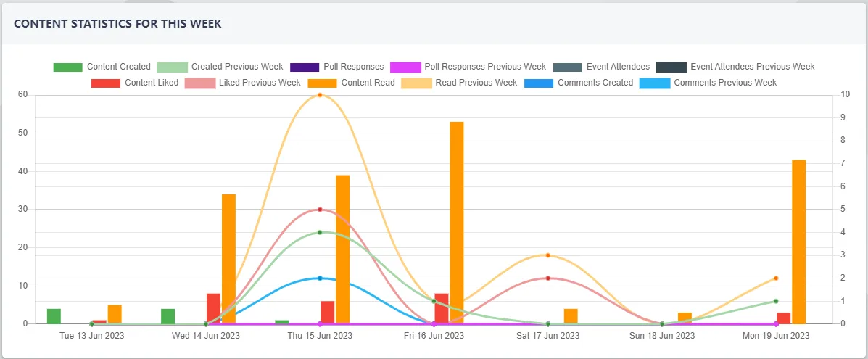This screenshot has width=868, height=359.
Task: Click the red Content Liked bar on Monday
Action: point(784,318)
